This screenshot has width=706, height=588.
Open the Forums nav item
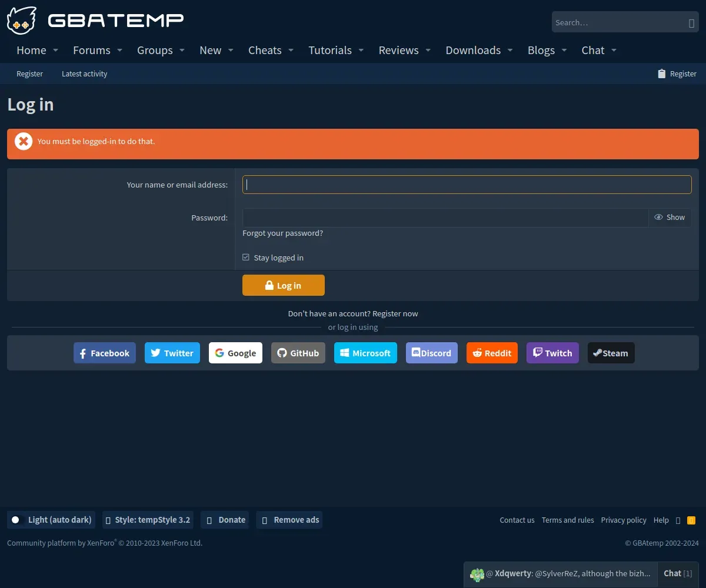tap(92, 51)
